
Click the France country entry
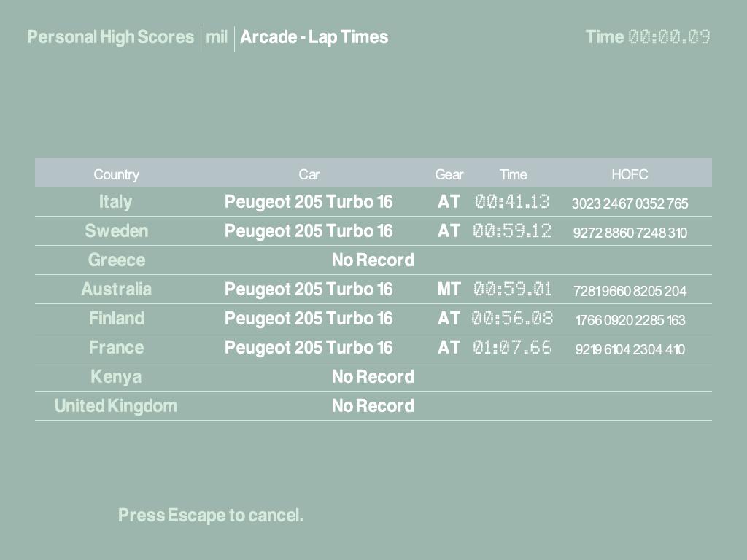tap(116, 348)
